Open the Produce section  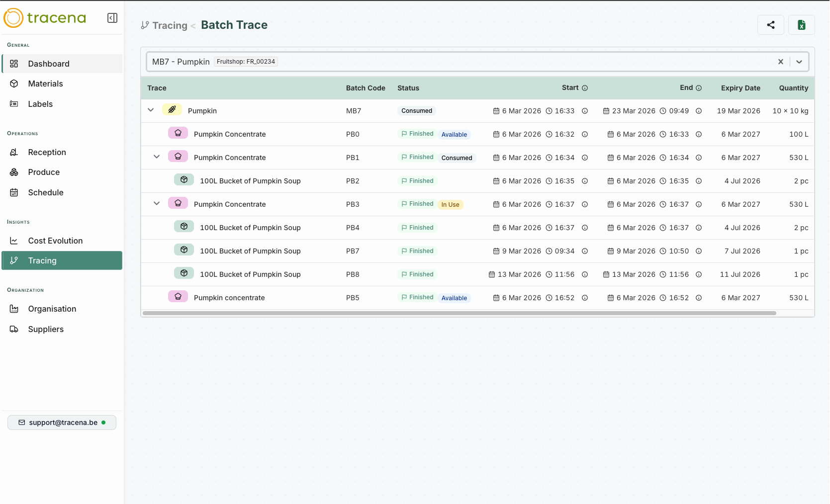pos(62,172)
